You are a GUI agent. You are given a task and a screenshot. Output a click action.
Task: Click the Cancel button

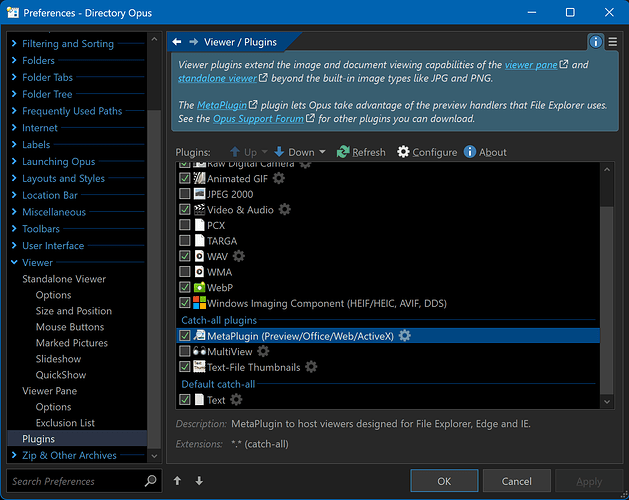click(x=516, y=481)
